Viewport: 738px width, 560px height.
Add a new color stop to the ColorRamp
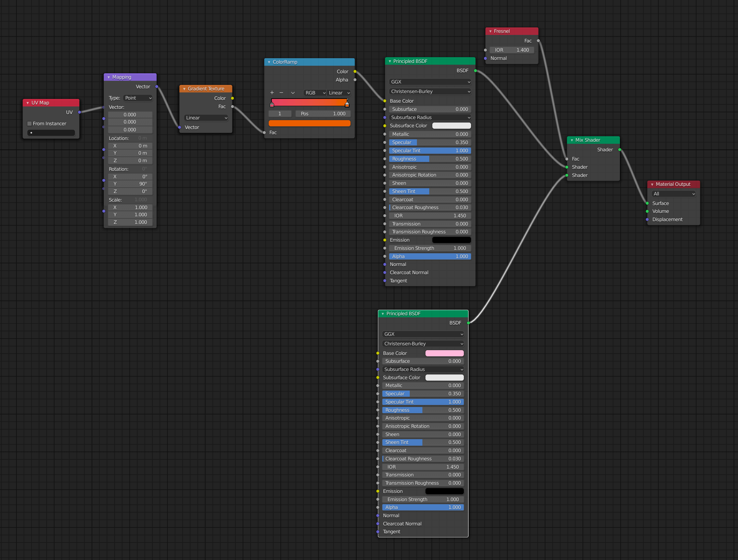271,92
